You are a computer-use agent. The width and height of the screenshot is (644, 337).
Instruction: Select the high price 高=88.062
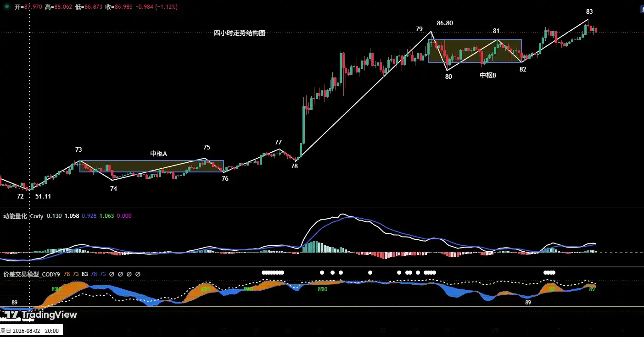[x=60, y=7]
